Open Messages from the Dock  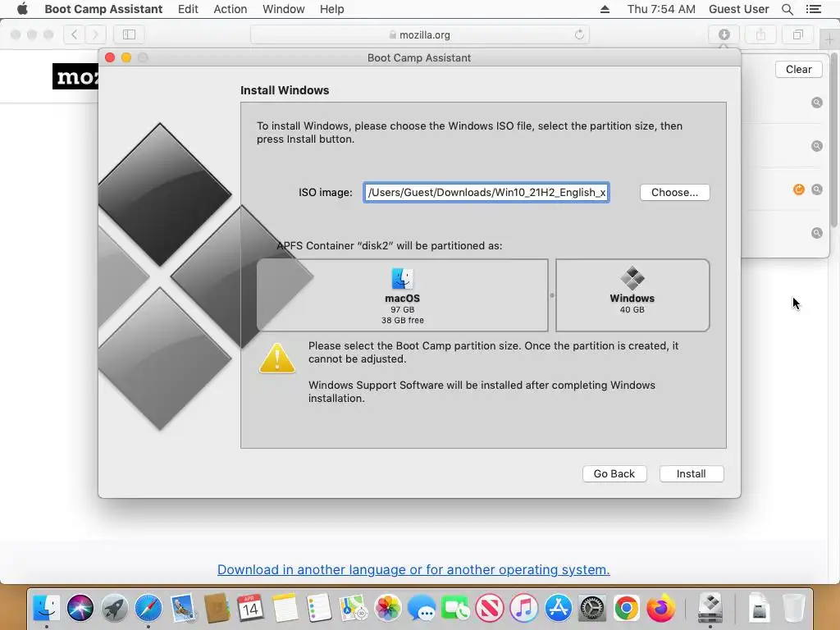pos(421,608)
